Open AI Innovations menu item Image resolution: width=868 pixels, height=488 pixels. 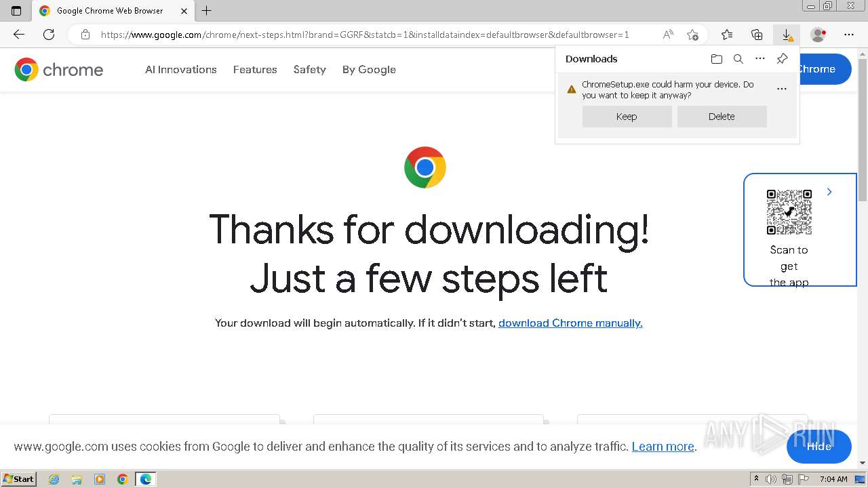pyautogui.click(x=181, y=69)
